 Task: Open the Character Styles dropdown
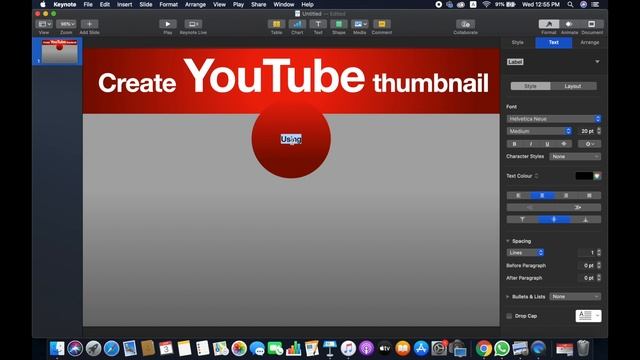(575, 156)
